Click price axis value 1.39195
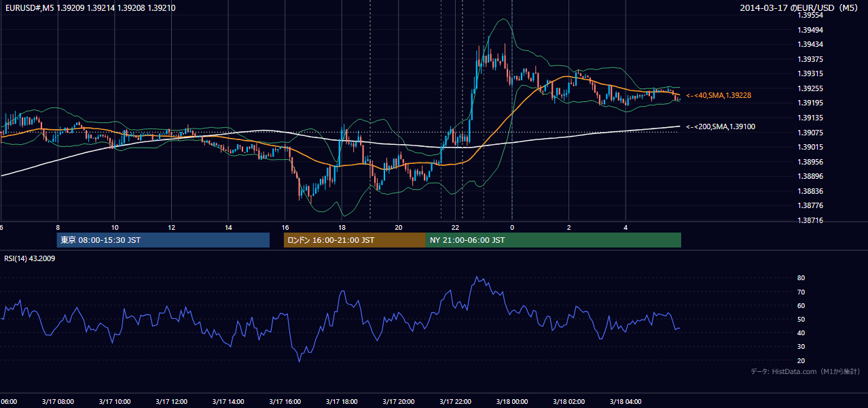The width and height of the screenshot is (868, 408). pos(810,103)
